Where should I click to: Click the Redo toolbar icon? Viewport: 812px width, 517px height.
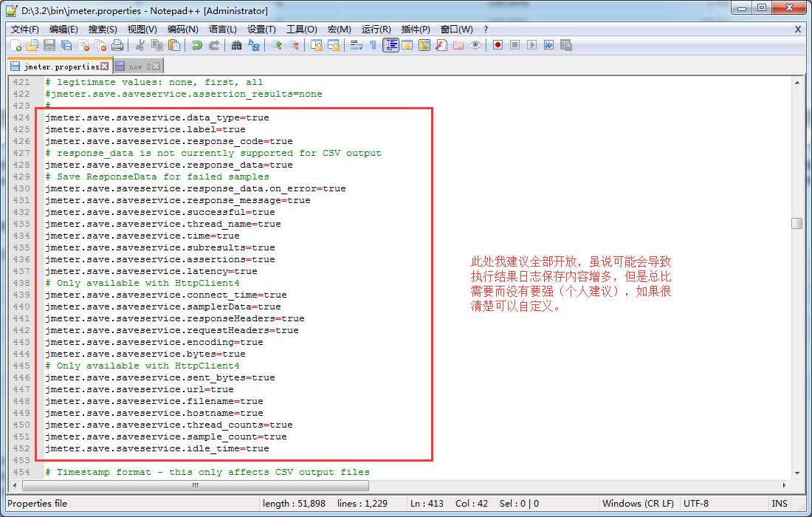point(214,46)
